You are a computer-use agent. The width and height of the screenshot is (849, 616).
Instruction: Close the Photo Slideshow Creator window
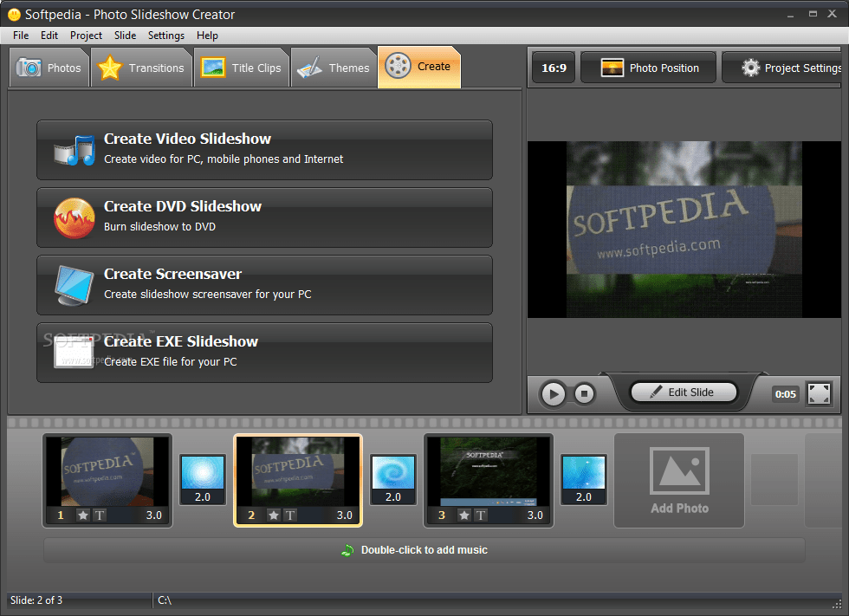click(x=833, y=14)
